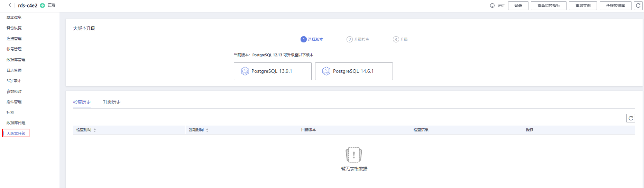
Task: Select 大版本升级 in the sidebar
Action: point(16,133)
